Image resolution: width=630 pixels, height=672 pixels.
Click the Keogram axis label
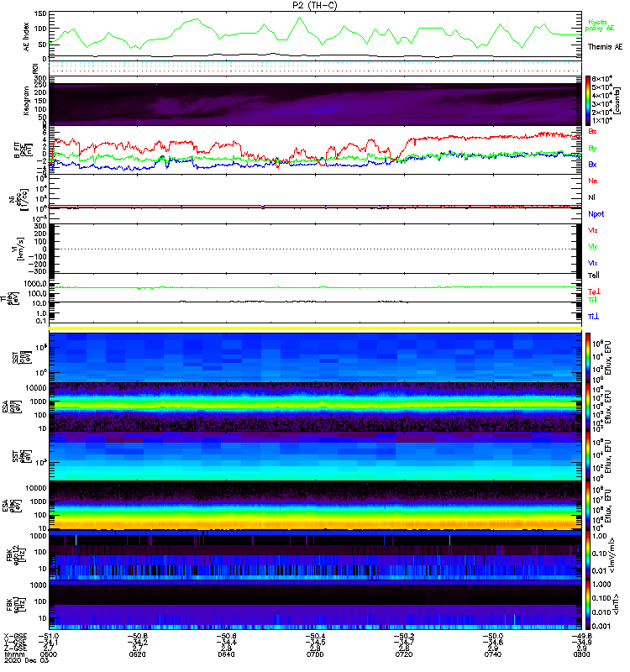[27, 100]
